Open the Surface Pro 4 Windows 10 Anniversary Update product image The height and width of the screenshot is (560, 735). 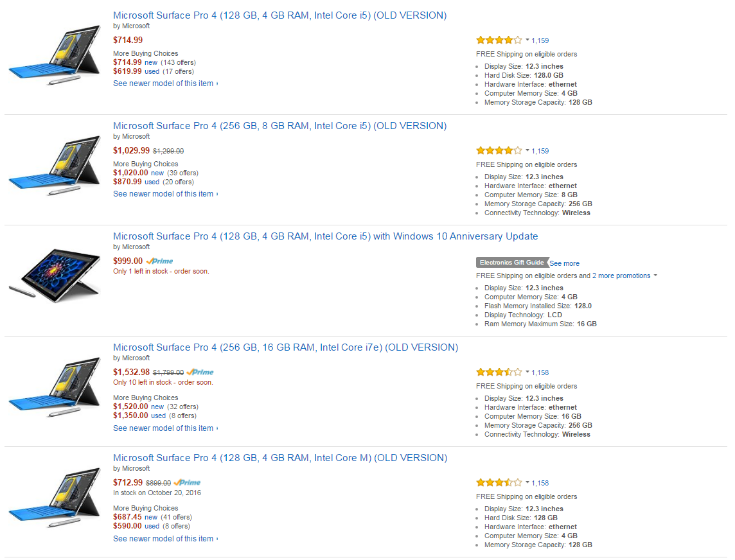pyautogui.click(x=55, y=276)
